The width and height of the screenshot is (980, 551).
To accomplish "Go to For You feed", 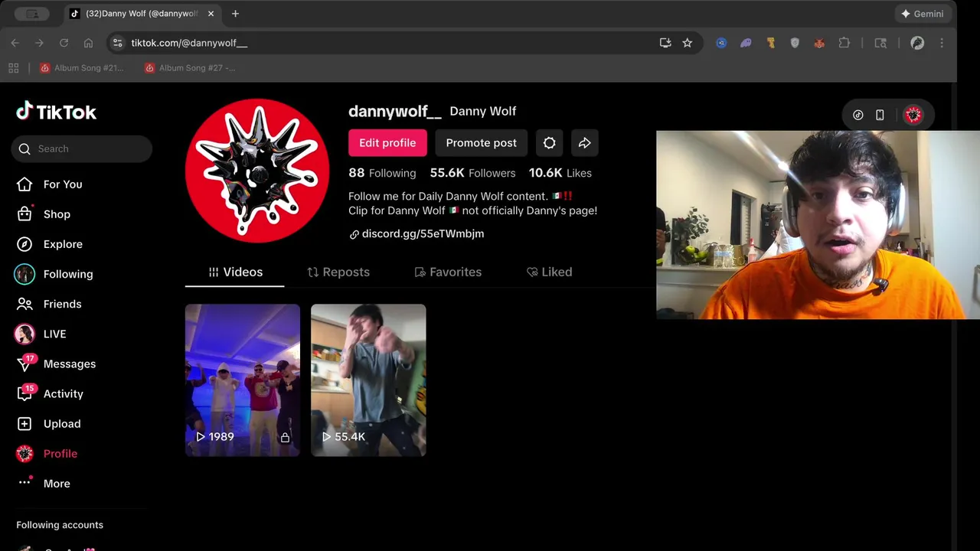I will click(x=49, y=184).
